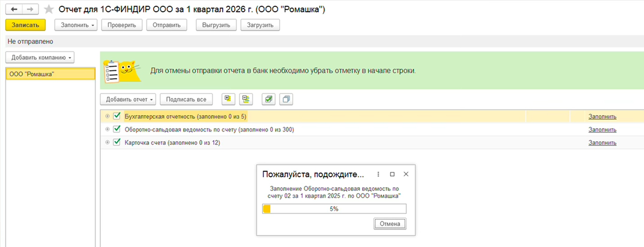Select "Оборотно-сальдовая ведомость по счету (заполнено 0 из 300)"
The height and width of the screenshot is (247, 644).
tap(210, 130)
